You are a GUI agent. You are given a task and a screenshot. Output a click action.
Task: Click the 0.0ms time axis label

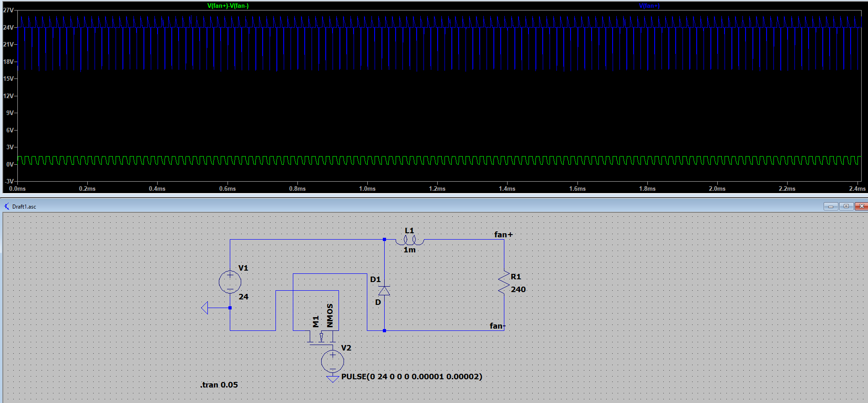point(17,188)
